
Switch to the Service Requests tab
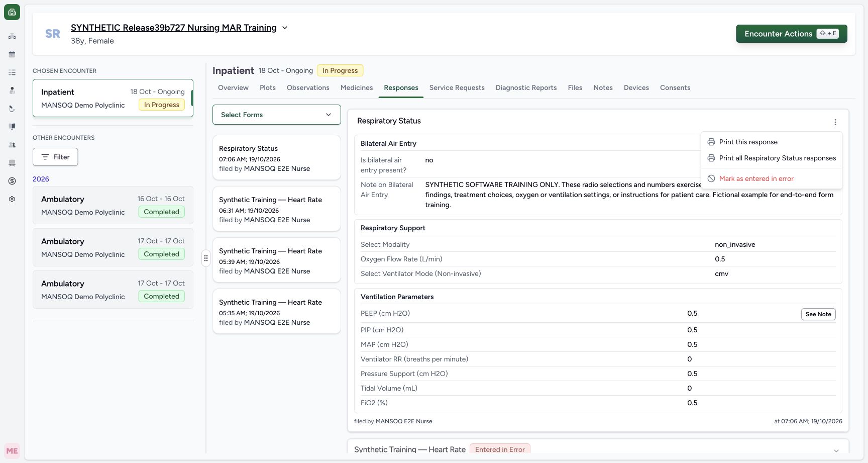pyautogui.click(x=457, y=88)
